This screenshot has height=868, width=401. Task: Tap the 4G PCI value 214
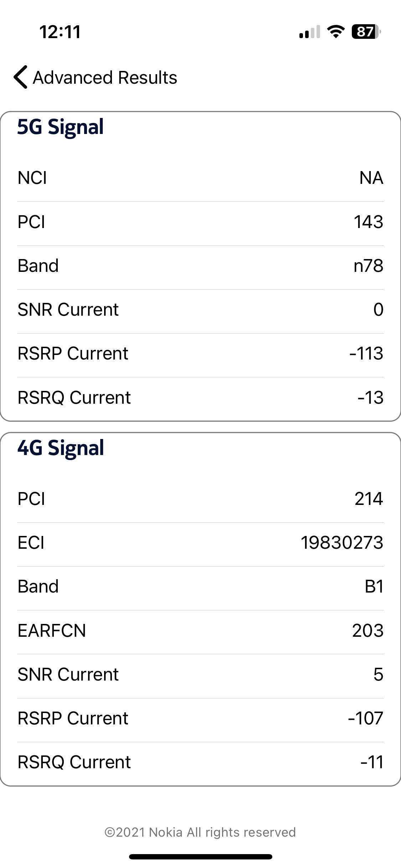369,498
